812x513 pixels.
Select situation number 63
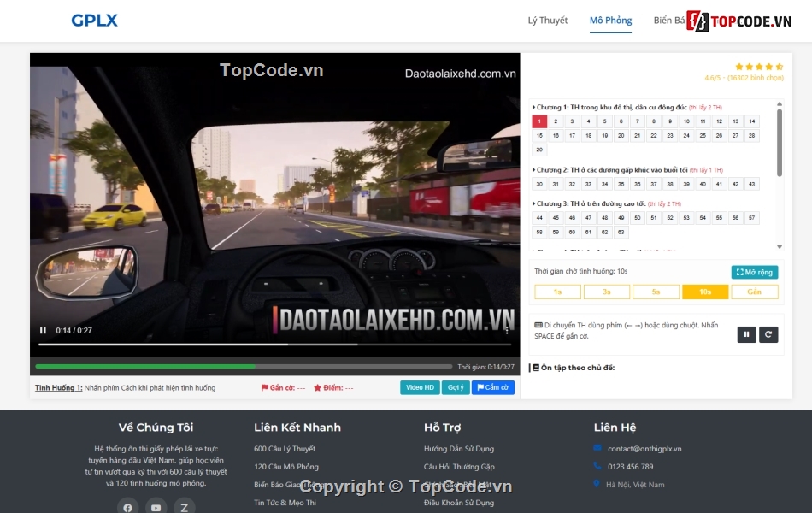621,233
